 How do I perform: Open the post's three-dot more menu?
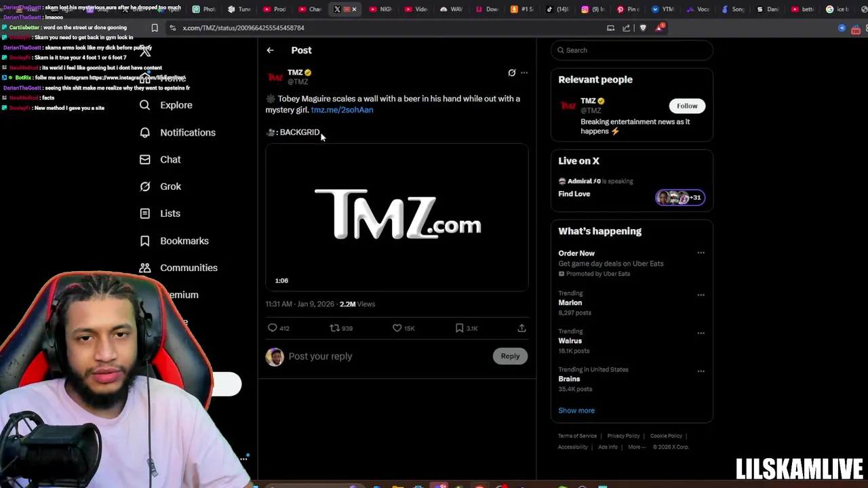pyautogui.click(x=524, y=73)
